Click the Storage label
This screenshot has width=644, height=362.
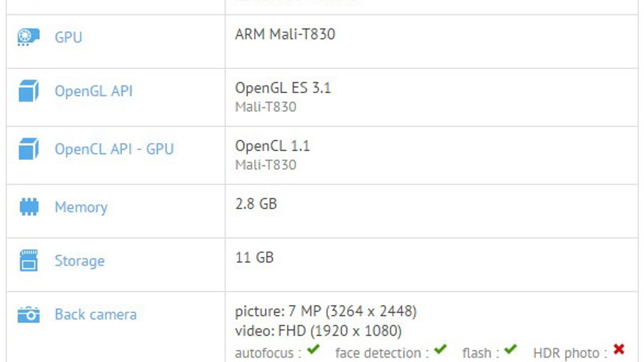(x=80, y=261)
